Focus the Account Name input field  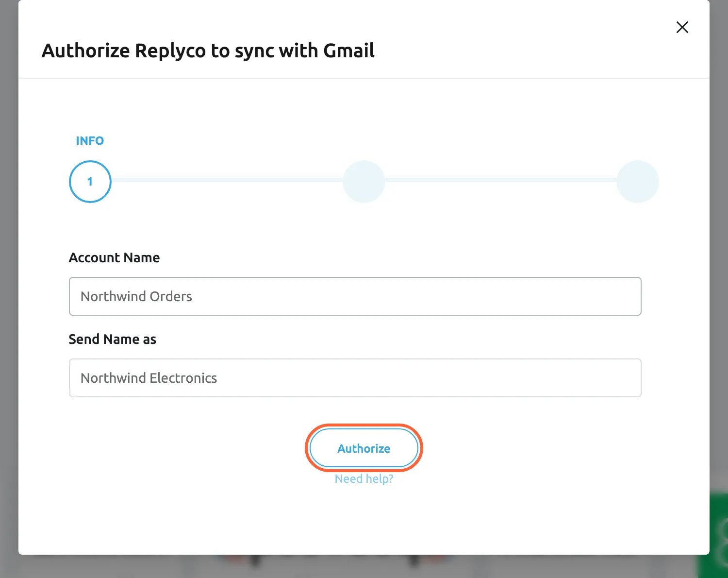355,296
